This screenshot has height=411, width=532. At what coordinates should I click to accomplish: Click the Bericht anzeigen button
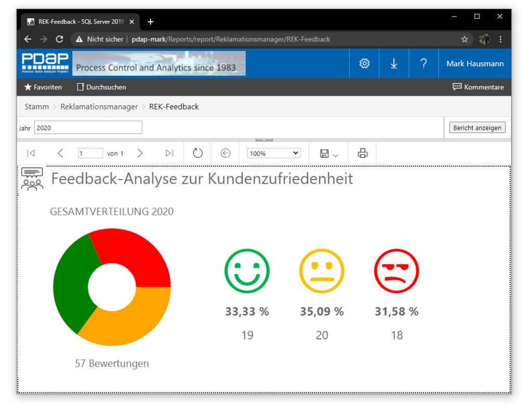tap(477, 128)
